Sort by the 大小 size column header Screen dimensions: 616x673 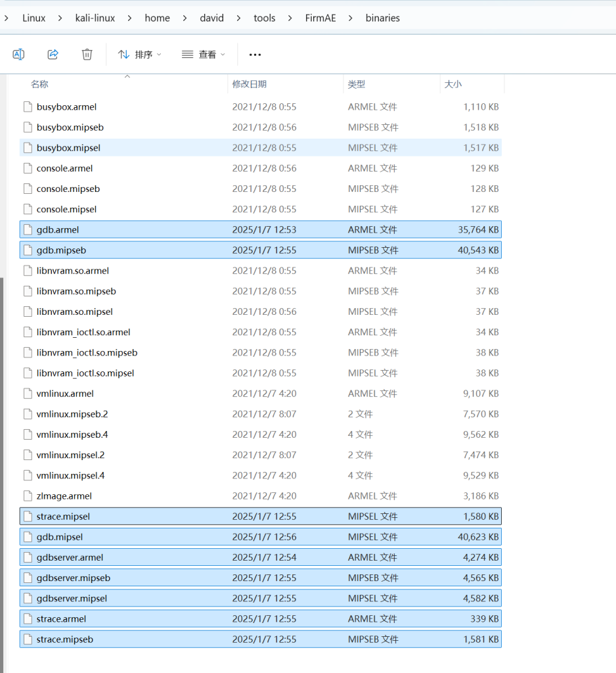tap(453, 84)
